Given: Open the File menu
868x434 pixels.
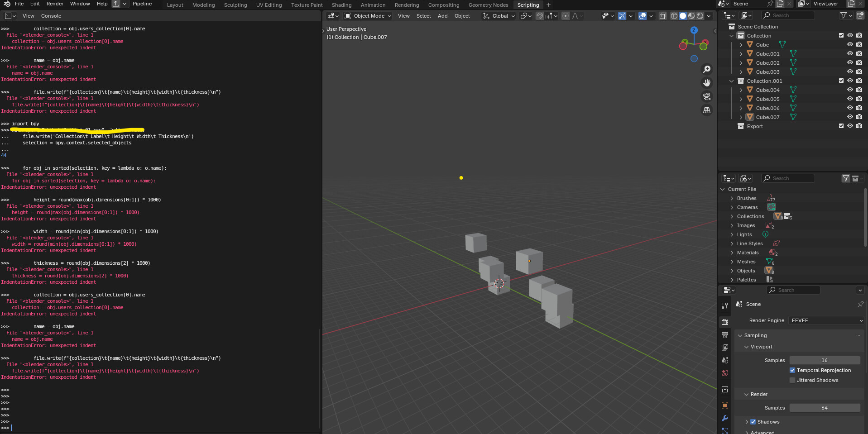Looking at the screenshot, I should (19, 4).
